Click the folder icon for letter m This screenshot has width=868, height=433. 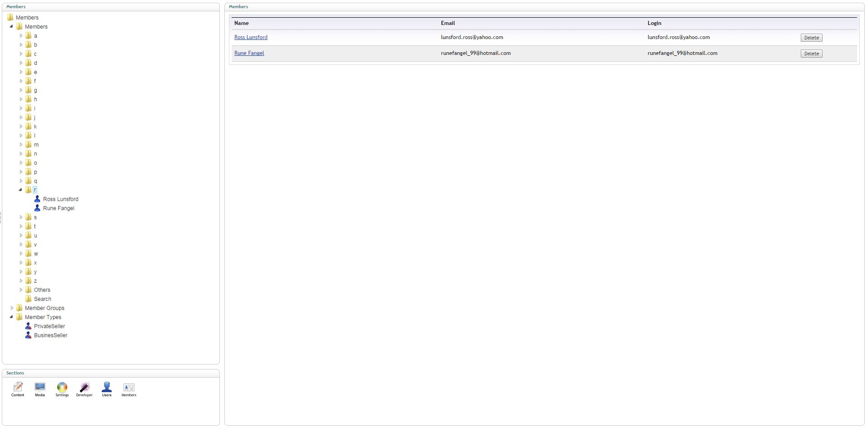28,144
